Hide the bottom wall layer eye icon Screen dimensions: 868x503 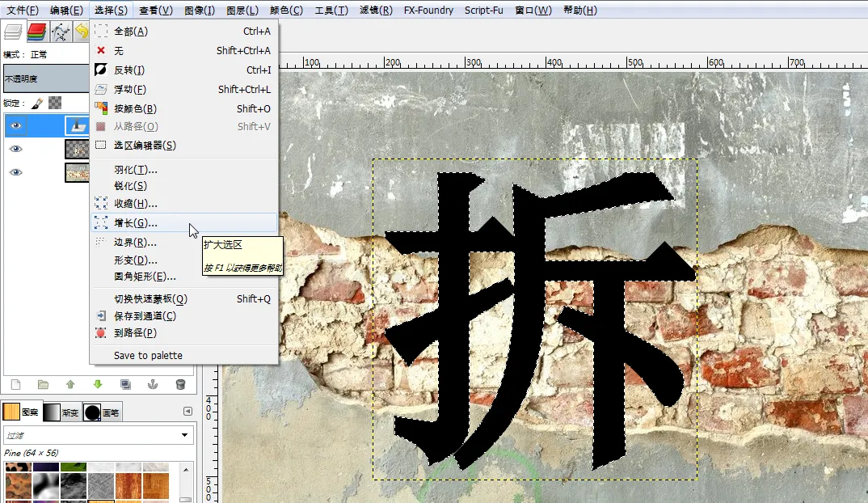point(16,172)
